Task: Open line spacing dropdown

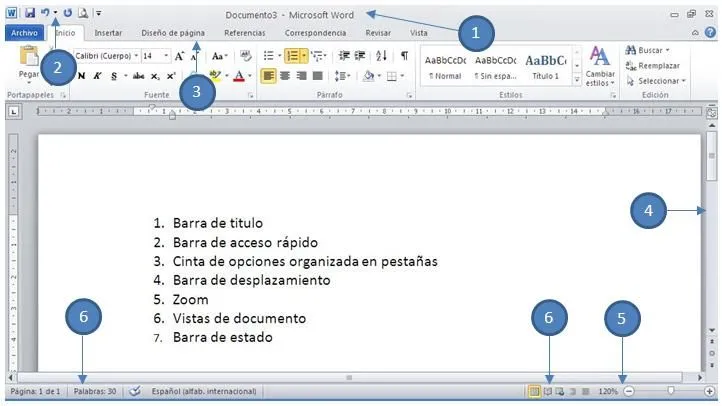Action: tap(343, 76)
